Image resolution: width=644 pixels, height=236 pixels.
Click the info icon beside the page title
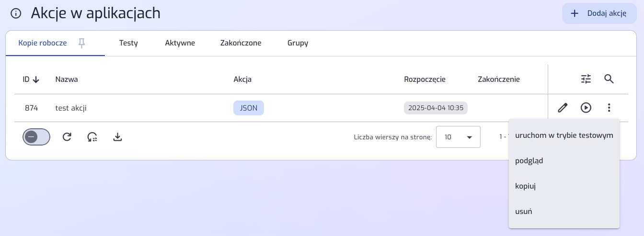point(16,14)
